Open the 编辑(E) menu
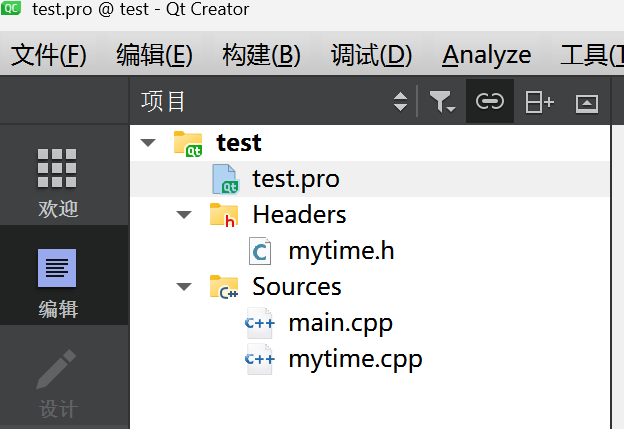This screenshot has height=429, width=624. pyautogui.click(x=154, y=55)
